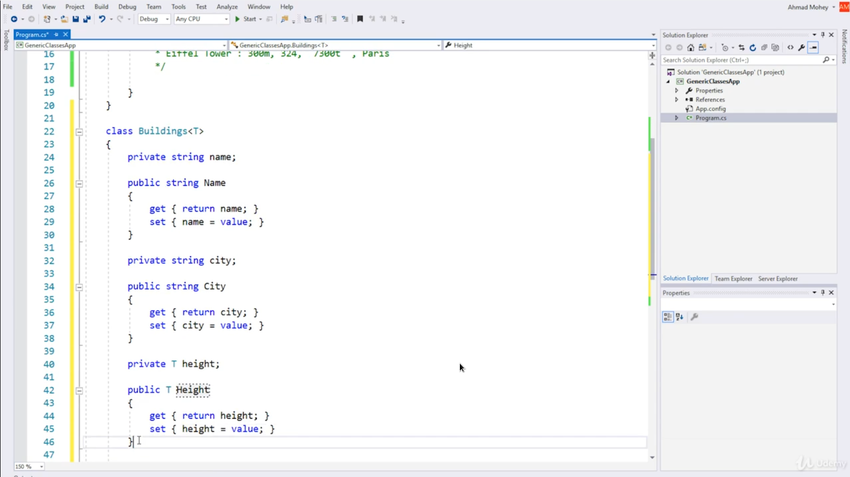
Task: Click the editor split window handle
Action: click(652, 56)
